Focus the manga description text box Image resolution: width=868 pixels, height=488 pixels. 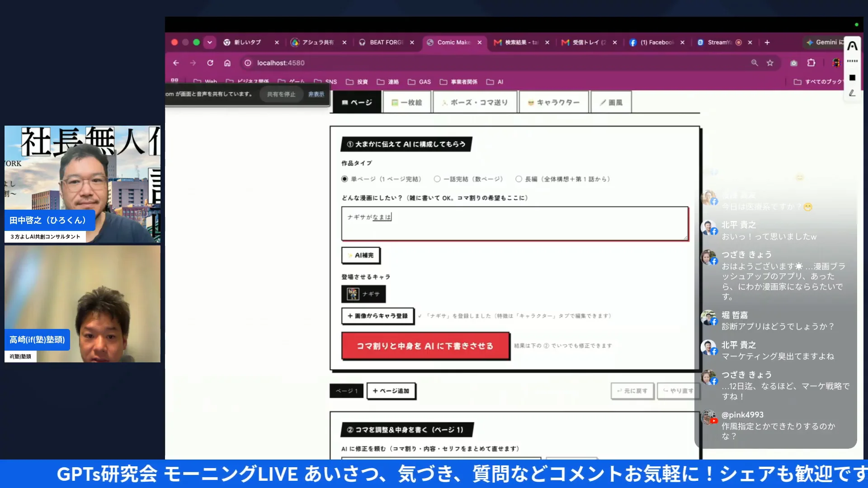tap(514, 223)
